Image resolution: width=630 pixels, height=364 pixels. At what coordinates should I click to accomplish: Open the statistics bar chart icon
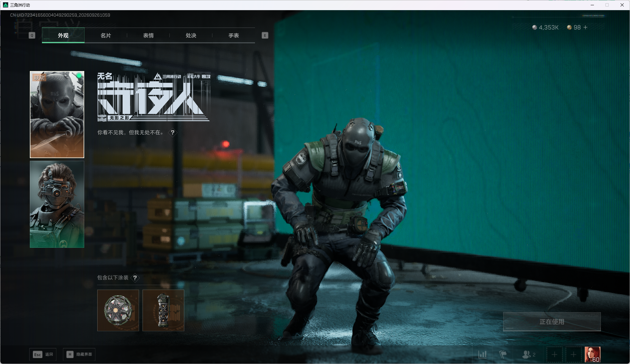[x=482, y=355]
